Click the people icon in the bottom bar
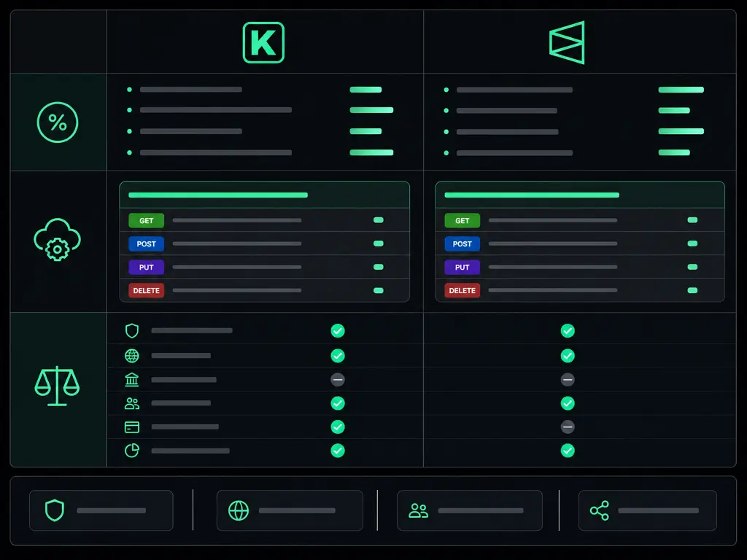The height and width of the screenshot is (560, 747). [x=418, y=510]
